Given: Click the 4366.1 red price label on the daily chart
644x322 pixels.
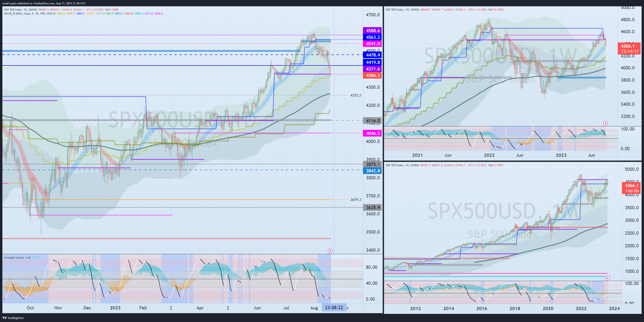Looking at the screenshot, I should pos(372,75).
